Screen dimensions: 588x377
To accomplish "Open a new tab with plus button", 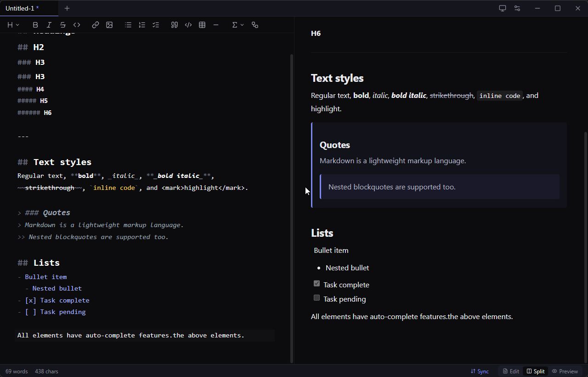I will click(x=67, y=8).
